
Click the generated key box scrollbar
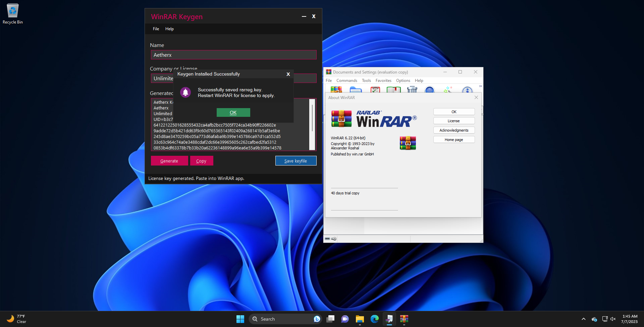click(x=312, y=124)
